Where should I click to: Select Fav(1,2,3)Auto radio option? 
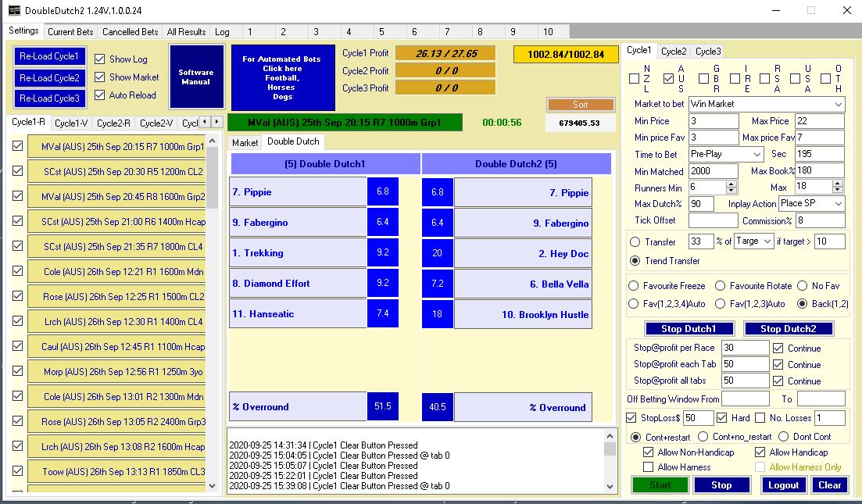(720, 303)
